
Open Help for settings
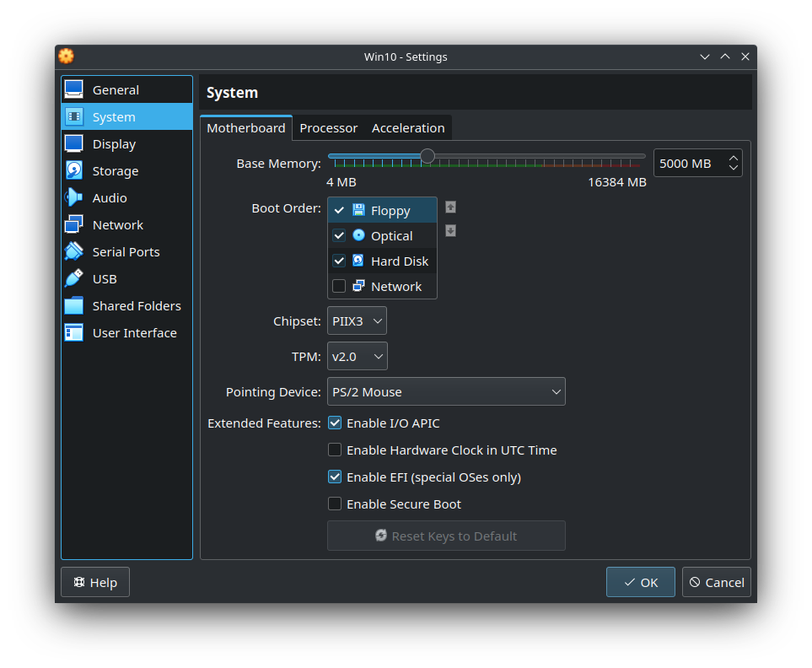coord(95,582)
